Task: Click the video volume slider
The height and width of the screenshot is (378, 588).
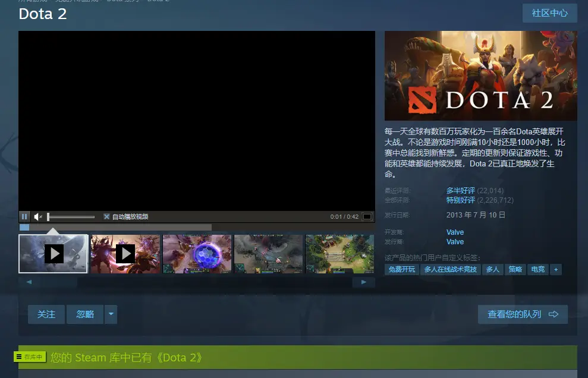Action: [71, 217]
